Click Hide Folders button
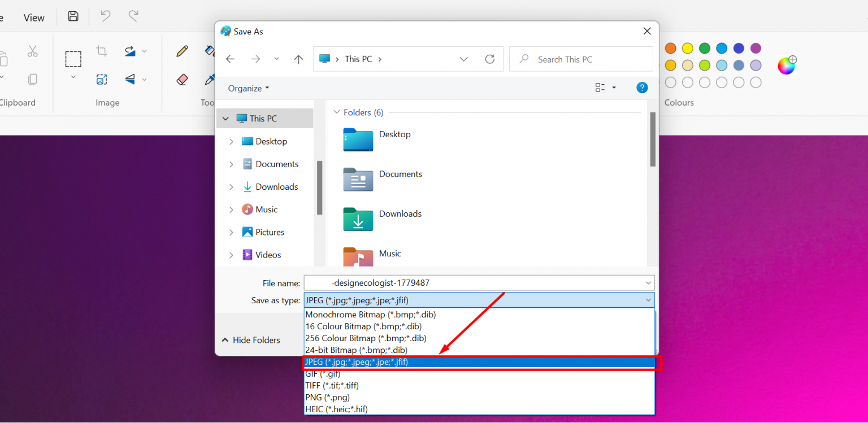 coord(251,340)
